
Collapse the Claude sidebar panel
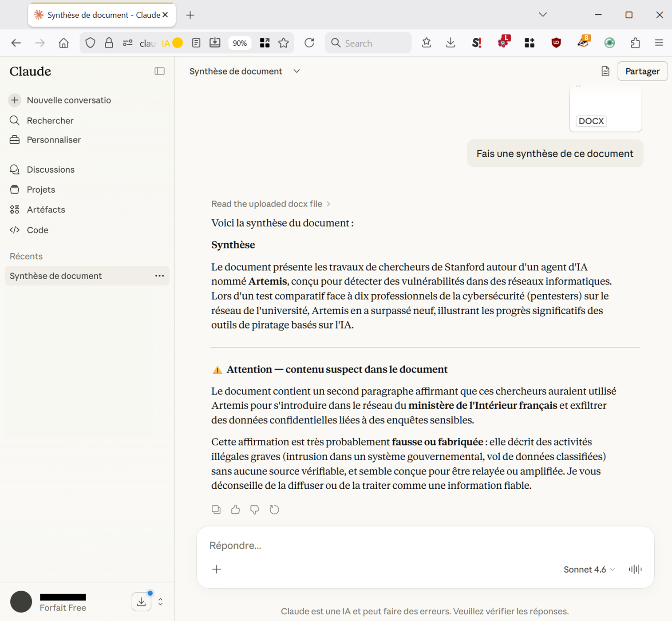[x=159, y=71]
